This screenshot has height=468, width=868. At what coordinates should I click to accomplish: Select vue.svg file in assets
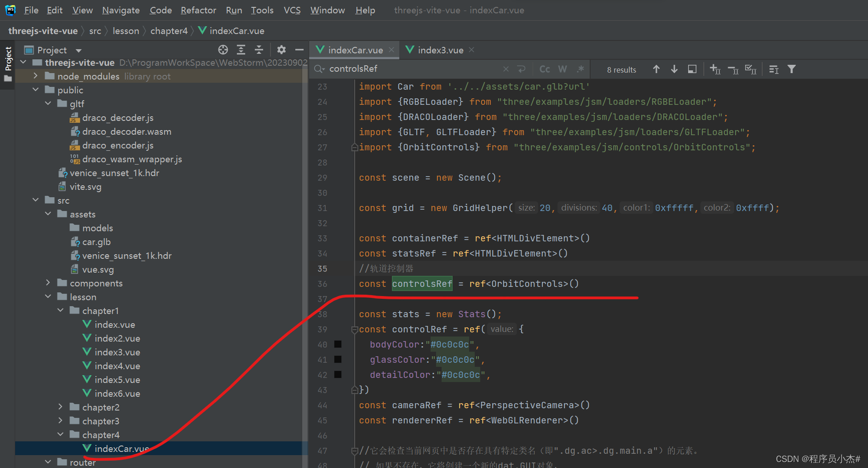click(98, 269)
